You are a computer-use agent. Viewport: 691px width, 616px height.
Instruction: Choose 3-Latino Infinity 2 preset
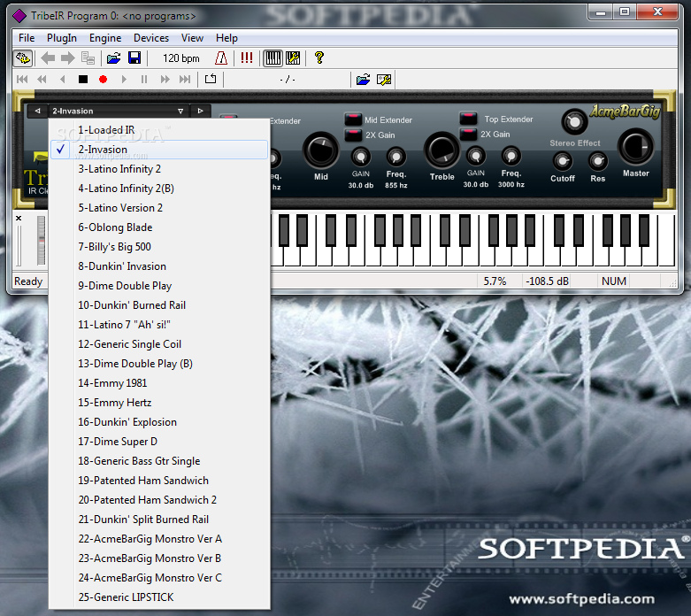pyautogui.click(x=159, y=169)
